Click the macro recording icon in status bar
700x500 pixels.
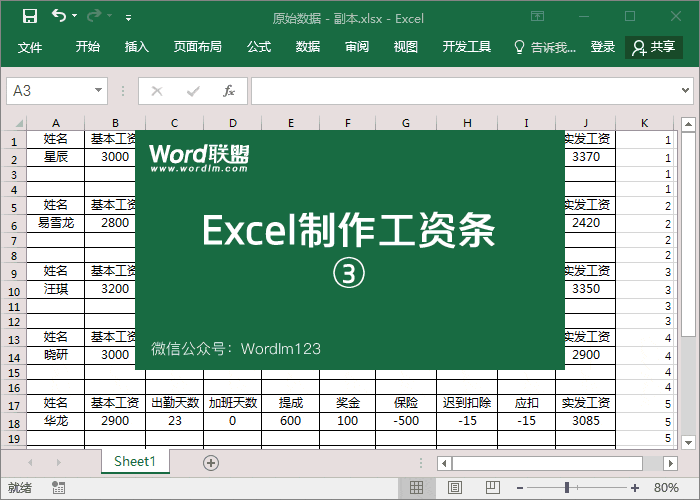(x=58, y=488)
